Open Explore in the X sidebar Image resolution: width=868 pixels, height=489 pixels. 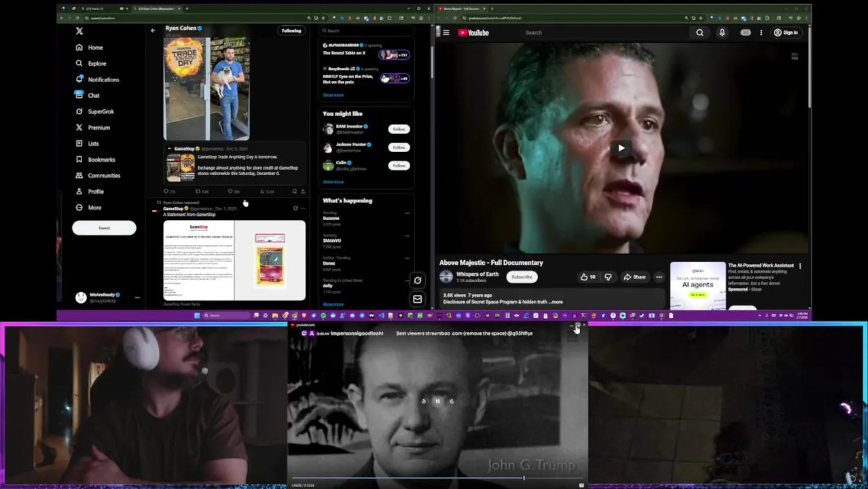pyautogui.click(x=90, y=63)
